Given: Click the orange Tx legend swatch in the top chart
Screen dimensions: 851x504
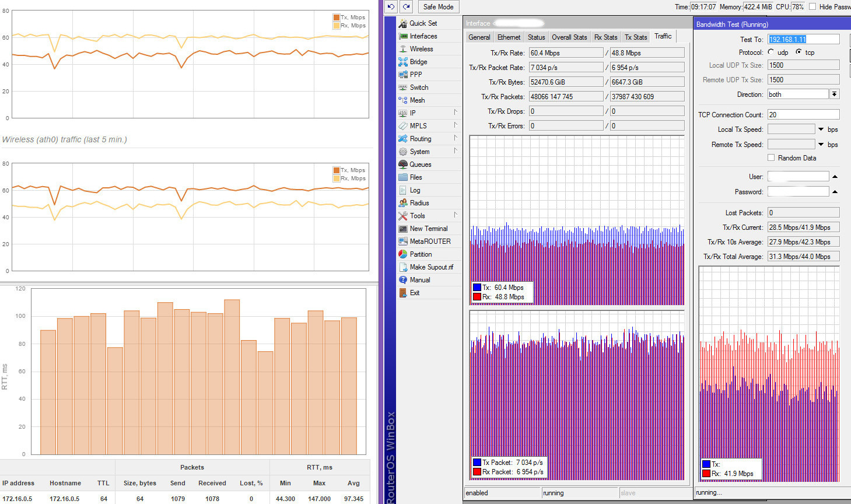Looking at the screenshot, I should pyautogui.click(x=336, y=17).
